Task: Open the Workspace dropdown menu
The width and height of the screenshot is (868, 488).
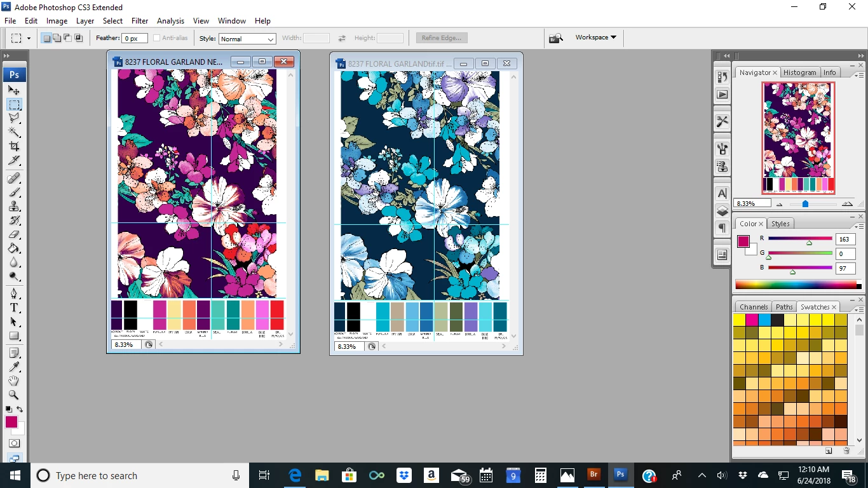Action: (x=595, y=37)
